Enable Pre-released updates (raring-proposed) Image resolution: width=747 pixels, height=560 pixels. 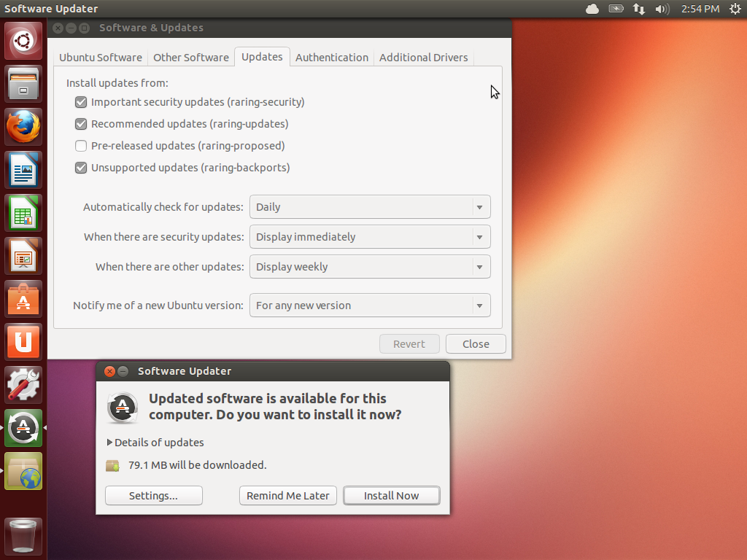point(81,146)
